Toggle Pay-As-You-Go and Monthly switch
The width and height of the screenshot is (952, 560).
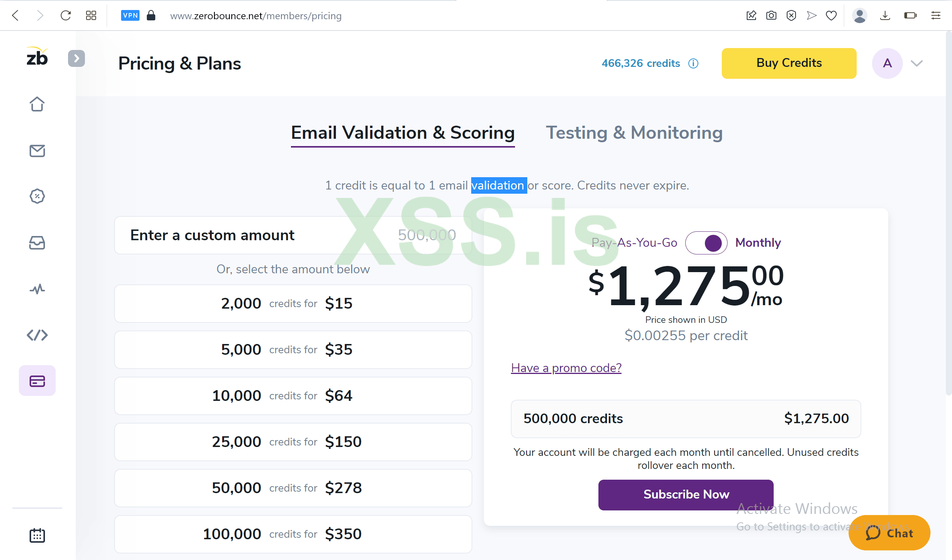706,243
